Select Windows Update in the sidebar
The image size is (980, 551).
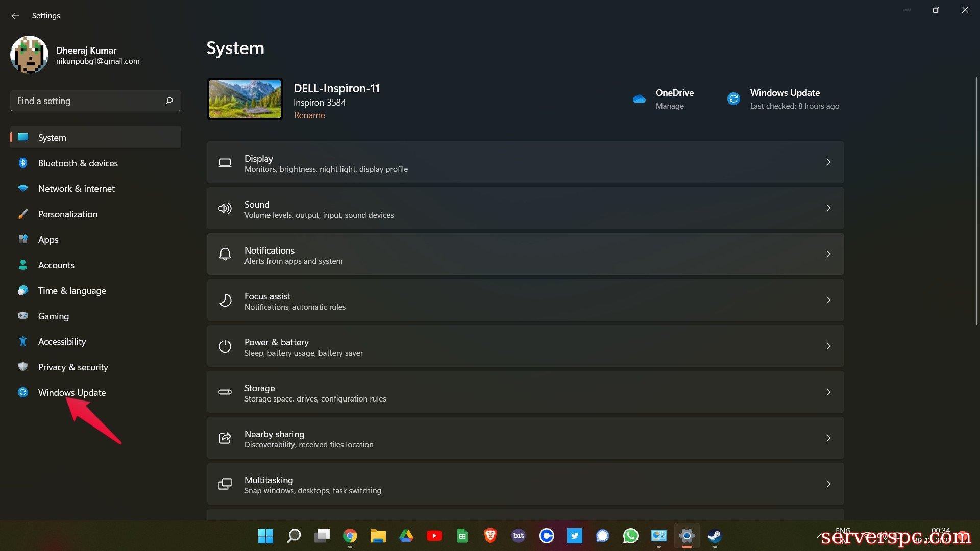coord(72,392)
